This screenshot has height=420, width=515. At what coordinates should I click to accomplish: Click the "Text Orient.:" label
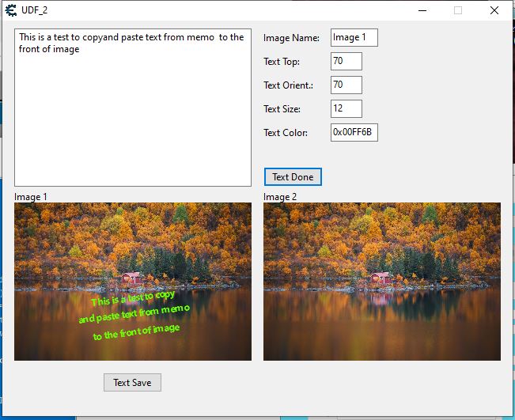point(288,85)
